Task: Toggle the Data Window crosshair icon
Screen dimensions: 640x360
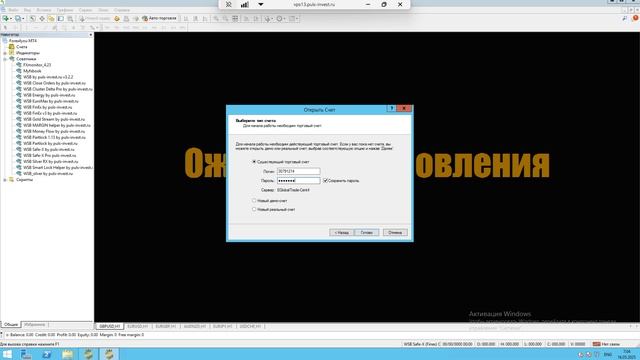Action: pos(42,18)
